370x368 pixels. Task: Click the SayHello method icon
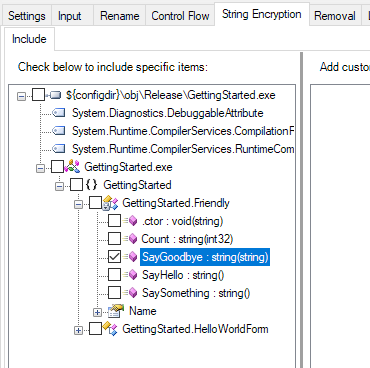(130, 275)
